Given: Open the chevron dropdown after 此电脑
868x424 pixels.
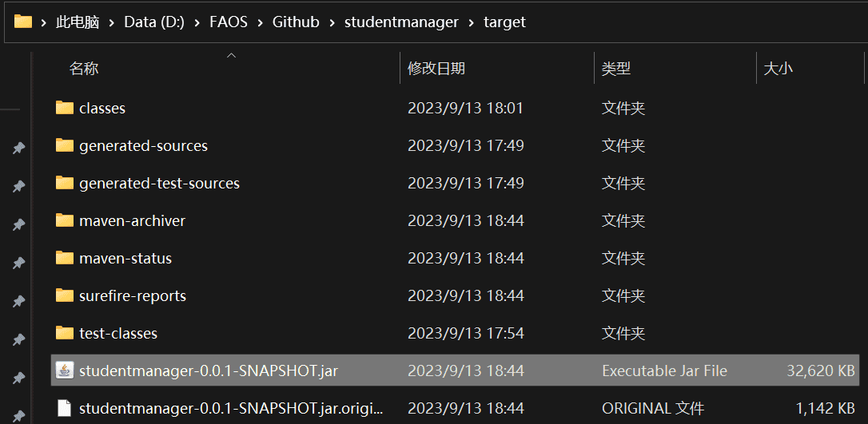Looking at the screenshot, I should [x=112, y=22].
